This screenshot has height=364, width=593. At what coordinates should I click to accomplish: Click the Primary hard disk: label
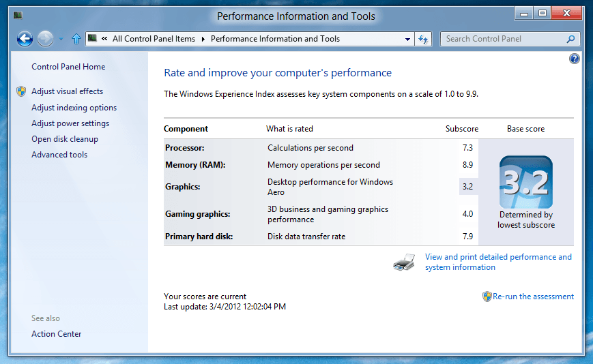(199, 237)
